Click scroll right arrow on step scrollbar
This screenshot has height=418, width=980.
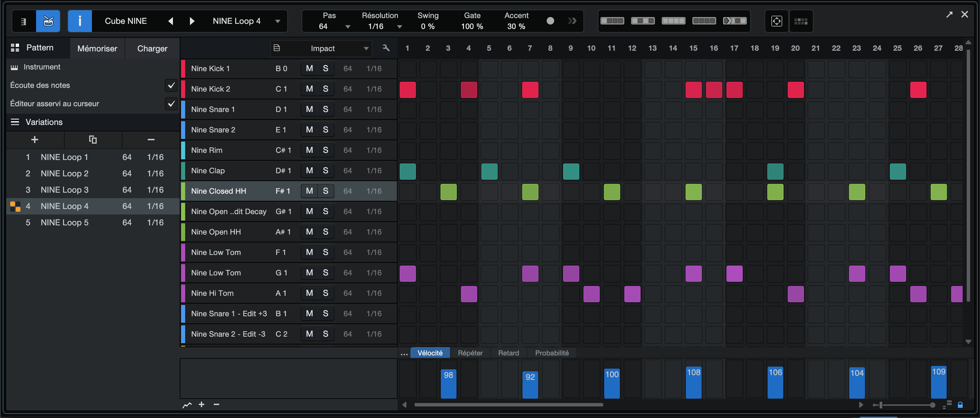point(861,405)
